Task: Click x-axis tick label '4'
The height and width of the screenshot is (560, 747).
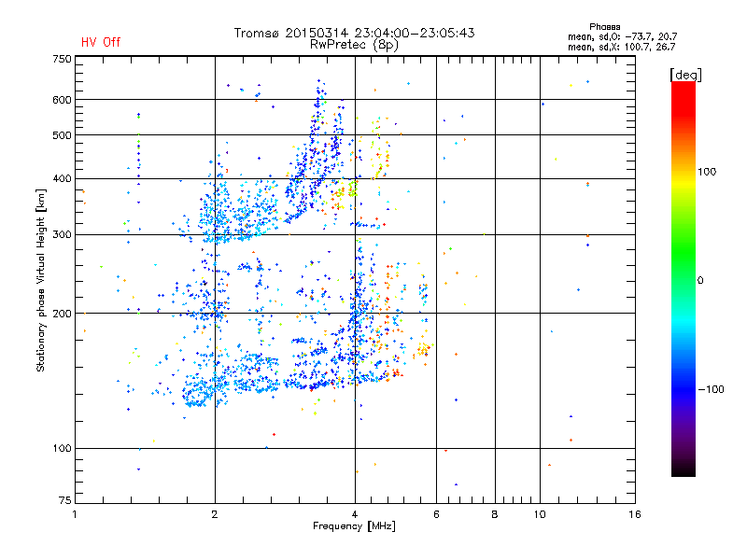Action: 355,514
